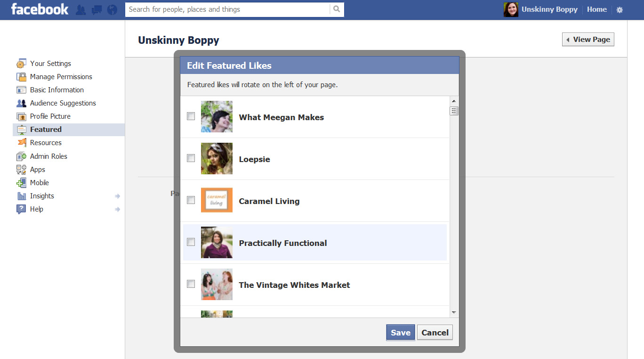This screenshot has height=359, width=644.
Task: Click the Loepsie page name
Action: coord(255,159)
